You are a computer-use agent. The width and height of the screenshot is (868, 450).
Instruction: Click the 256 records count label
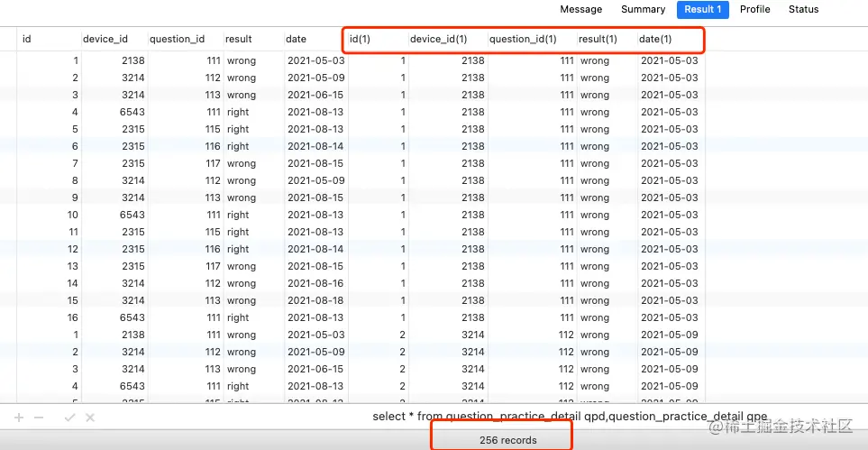point(507,441)
